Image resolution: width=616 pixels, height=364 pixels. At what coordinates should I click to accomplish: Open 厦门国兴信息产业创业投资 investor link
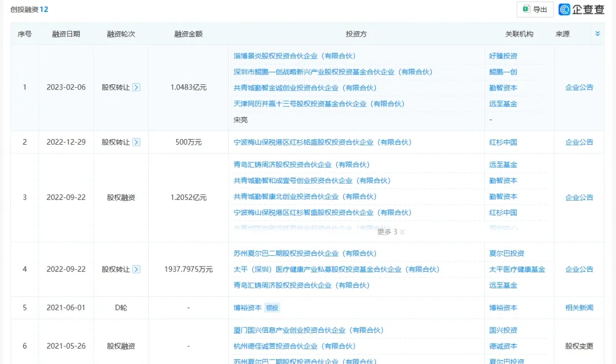tap(309, 330)
